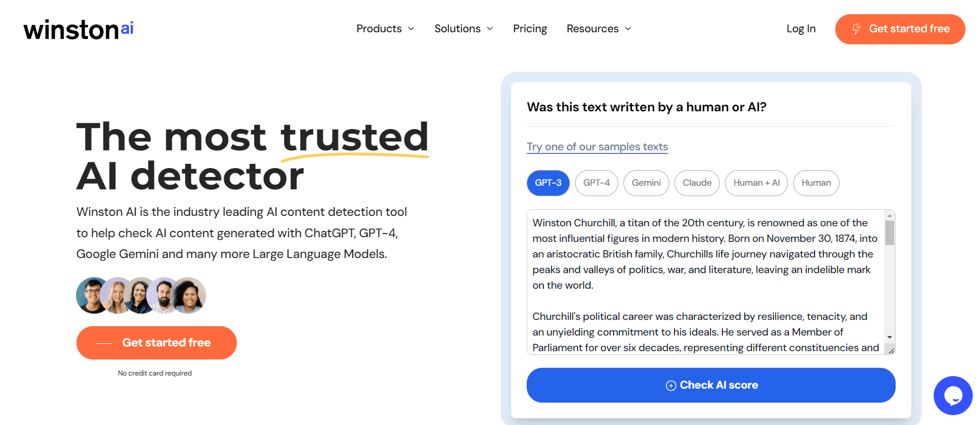
Task: Expand the Products dropdown menu
Action: [385, 29]
